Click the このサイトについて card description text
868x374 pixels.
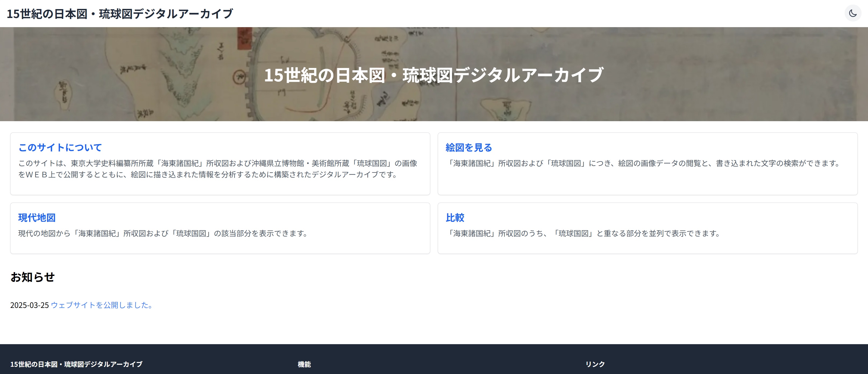click(x=218, y=169)
